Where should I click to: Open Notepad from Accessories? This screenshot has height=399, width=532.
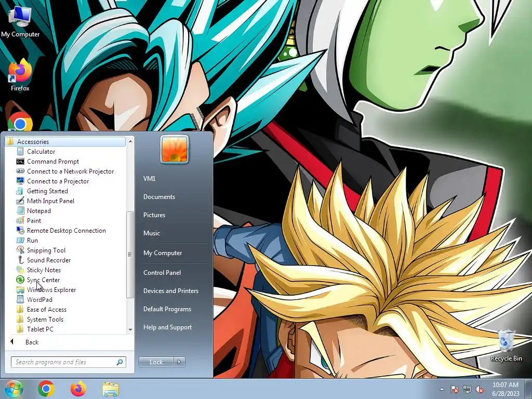[x=38, y=211]
